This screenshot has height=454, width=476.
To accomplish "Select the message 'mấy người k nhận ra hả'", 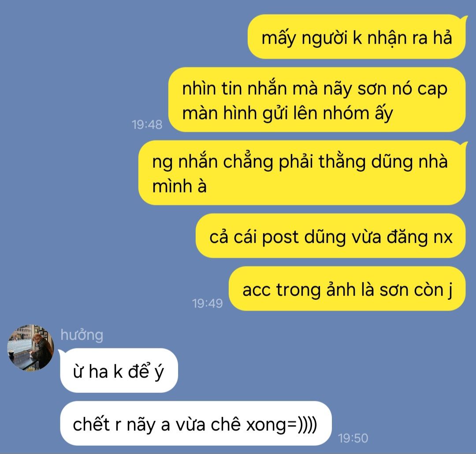I will [x=357, y=37].
